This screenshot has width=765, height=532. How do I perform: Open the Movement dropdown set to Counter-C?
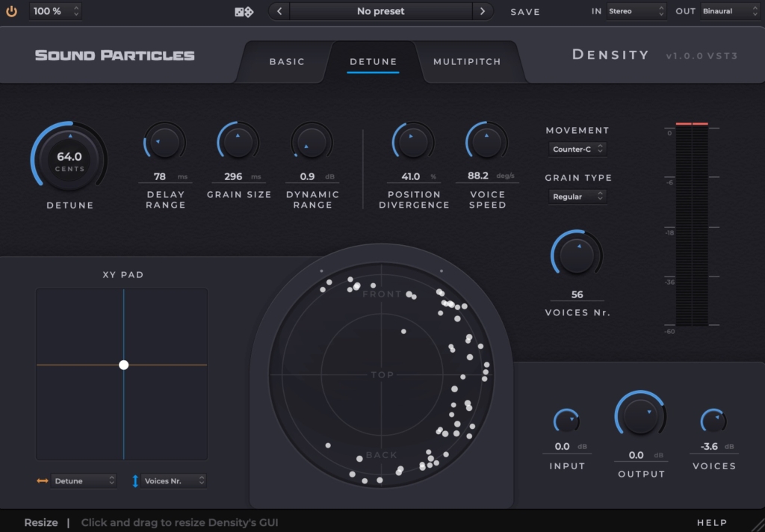pyautogui.click(x=577, y=149)
